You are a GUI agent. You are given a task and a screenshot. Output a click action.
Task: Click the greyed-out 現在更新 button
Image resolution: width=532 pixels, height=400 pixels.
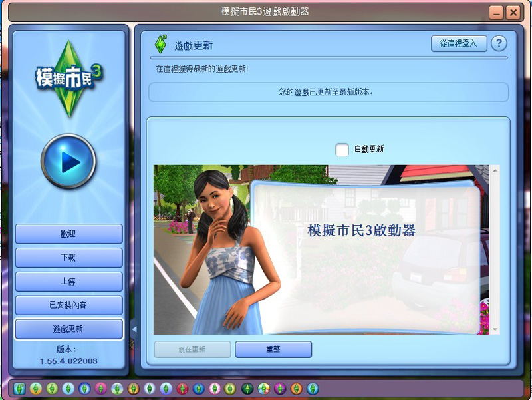coord(192,349)
